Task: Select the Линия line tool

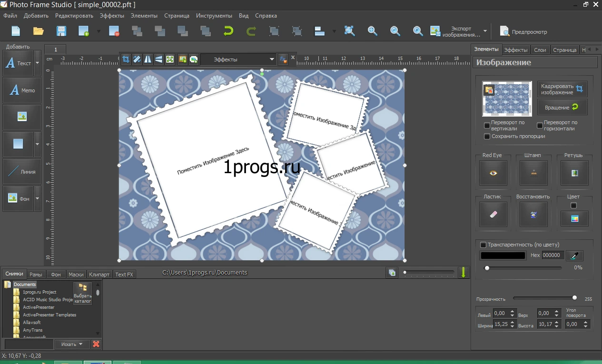Action: click(x=22, y=172)
